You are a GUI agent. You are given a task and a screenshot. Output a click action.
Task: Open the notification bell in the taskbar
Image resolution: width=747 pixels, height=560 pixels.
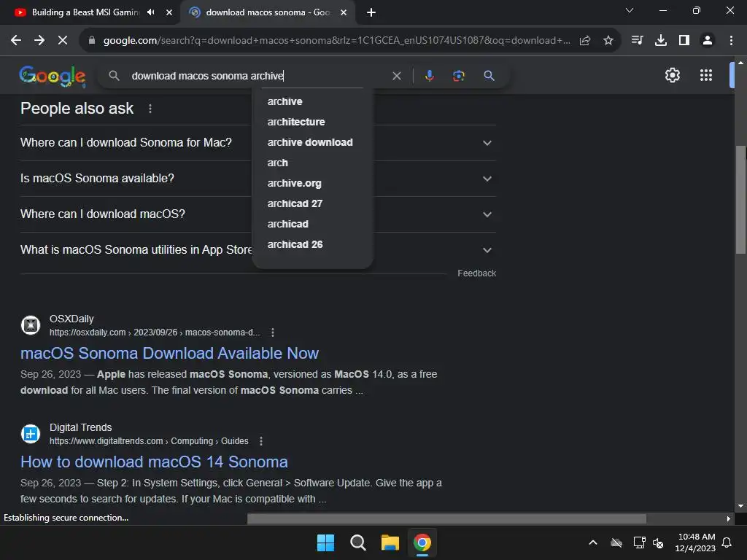click(x=727, y=542)
